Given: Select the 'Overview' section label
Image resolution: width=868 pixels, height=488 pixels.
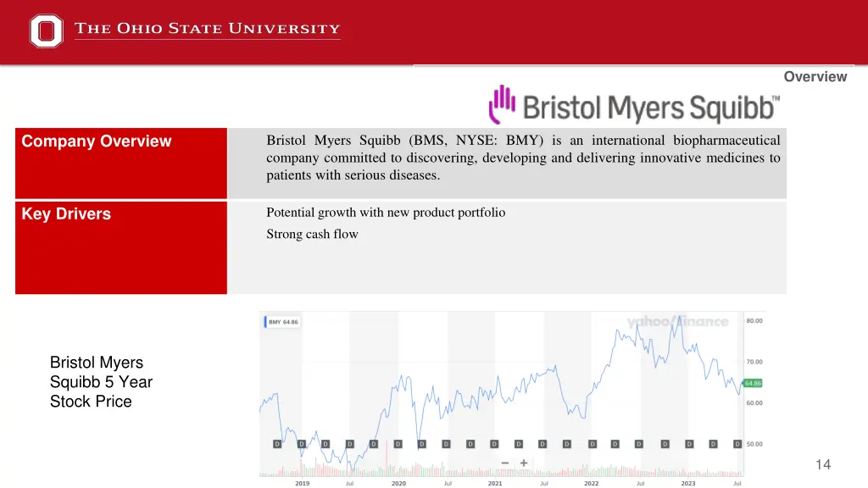Looking at the screenshot, I should 815,77.
